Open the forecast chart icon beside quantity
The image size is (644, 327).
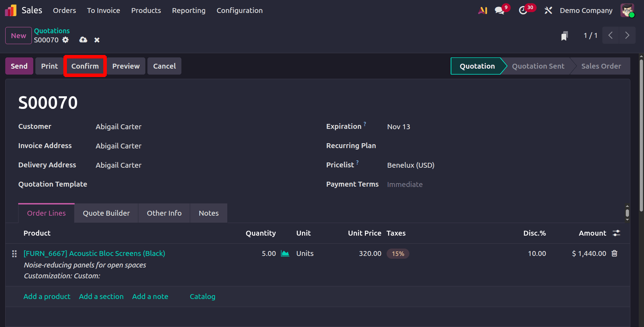point(285,253)
